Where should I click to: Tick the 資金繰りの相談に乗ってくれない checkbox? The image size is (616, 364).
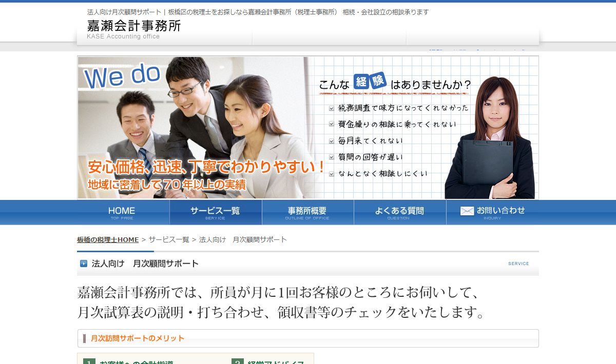click(x=332, y=125)
